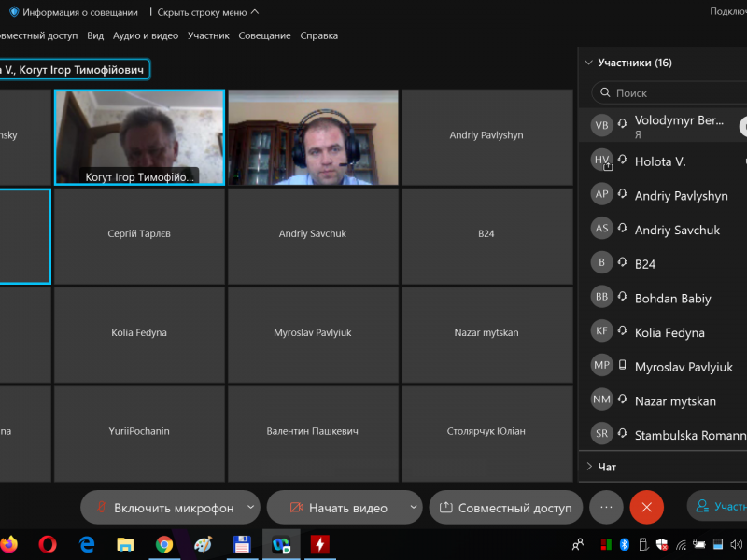The height and width of the screenshot is (560, 747).
Task: Select the Когут Ігор Тимофійович video thumbnail
Action: (140, 136)
